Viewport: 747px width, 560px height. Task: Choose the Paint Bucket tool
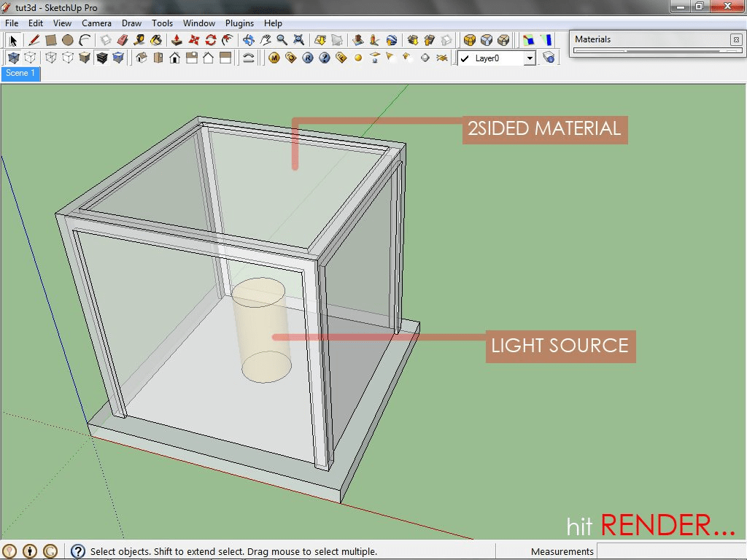(x=156, y=41)
